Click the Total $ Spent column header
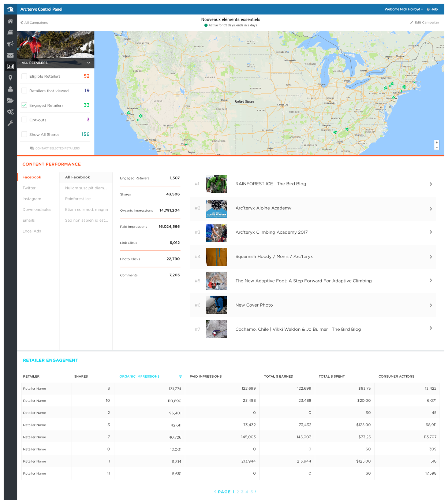This screenshot has height=500, width=448. [332, 377]
